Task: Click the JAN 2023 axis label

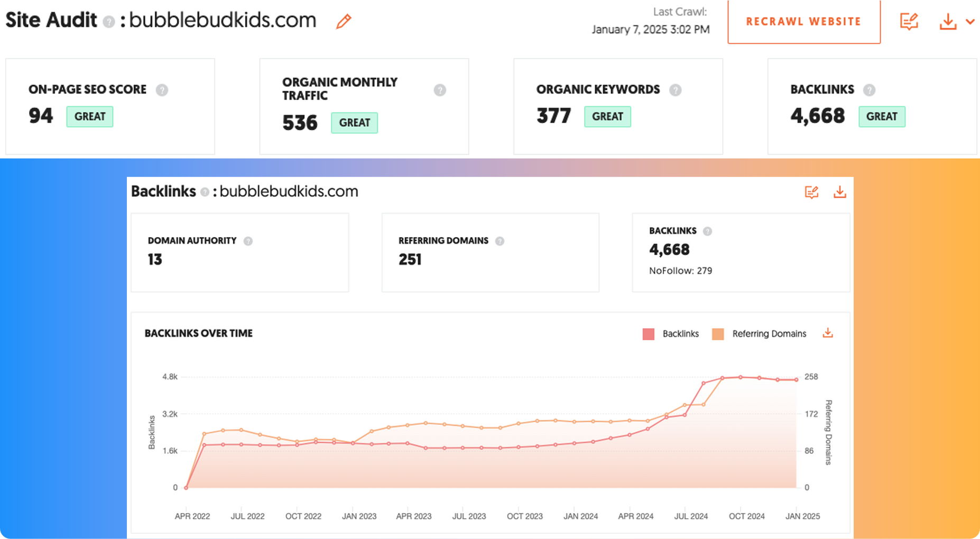Action: [x=359, y=516]
